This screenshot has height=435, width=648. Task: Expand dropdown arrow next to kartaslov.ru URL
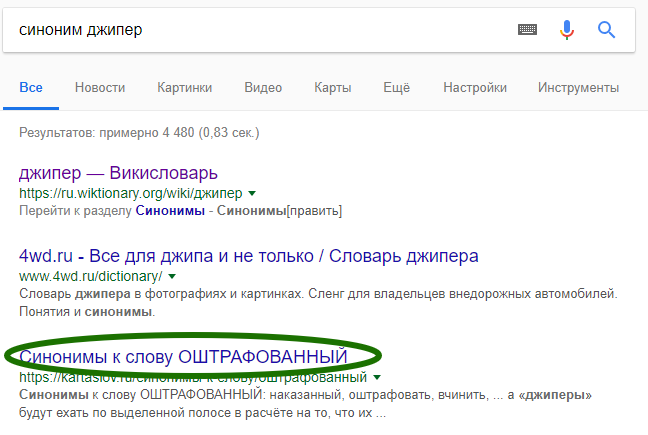click(x=376, y=377)
